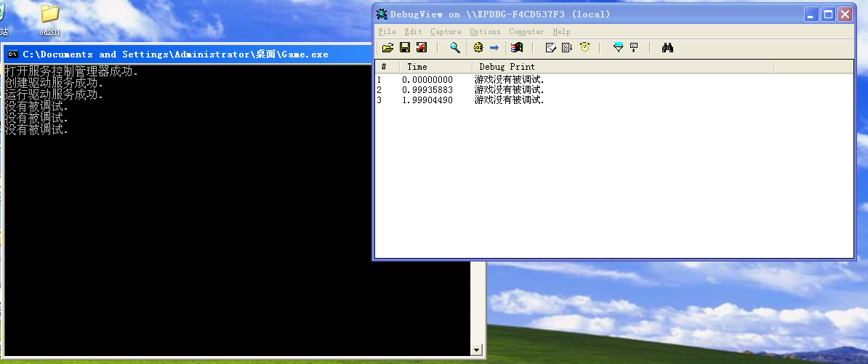
Task: Select the row with time 0.00000000
Action: (x=614, y=80)
